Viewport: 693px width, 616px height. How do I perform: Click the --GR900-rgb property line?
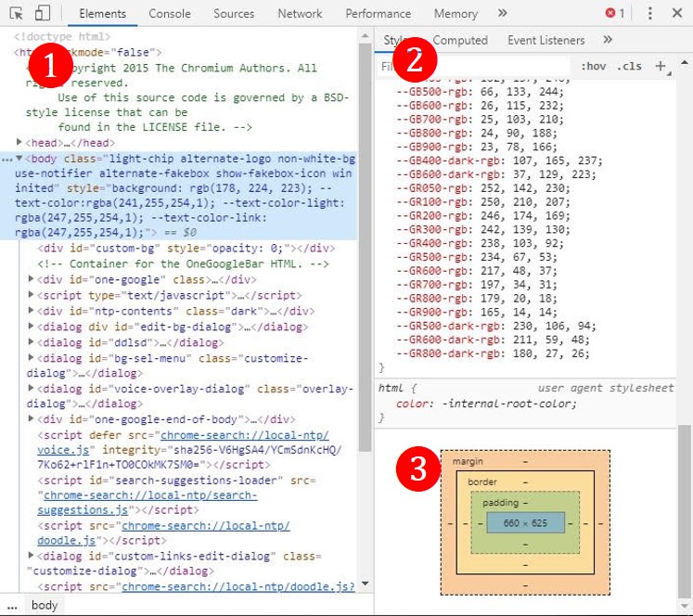click(477, 312)
